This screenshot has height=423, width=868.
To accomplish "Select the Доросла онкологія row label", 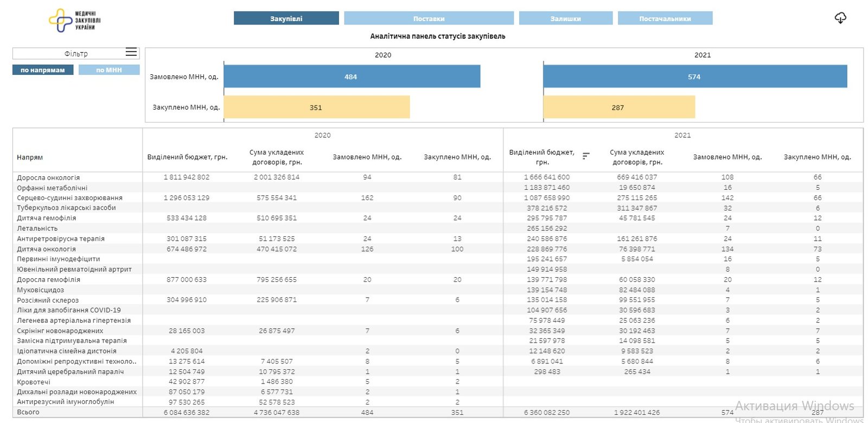I will (x=48, y=177).
